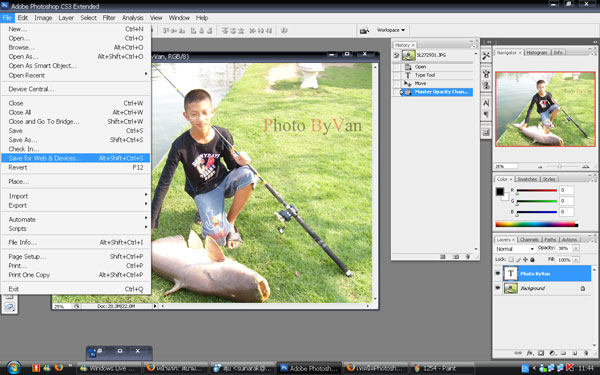This screenshot has height=375, width=600.
Task: Set history brush source at Master Opacity Change
Action: click(x=397, y=92)
